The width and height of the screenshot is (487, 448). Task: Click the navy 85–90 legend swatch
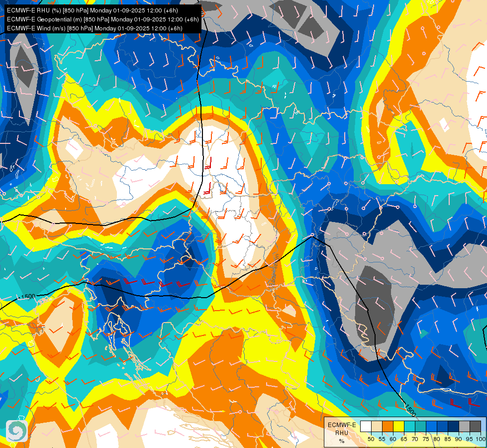[454, 426]
